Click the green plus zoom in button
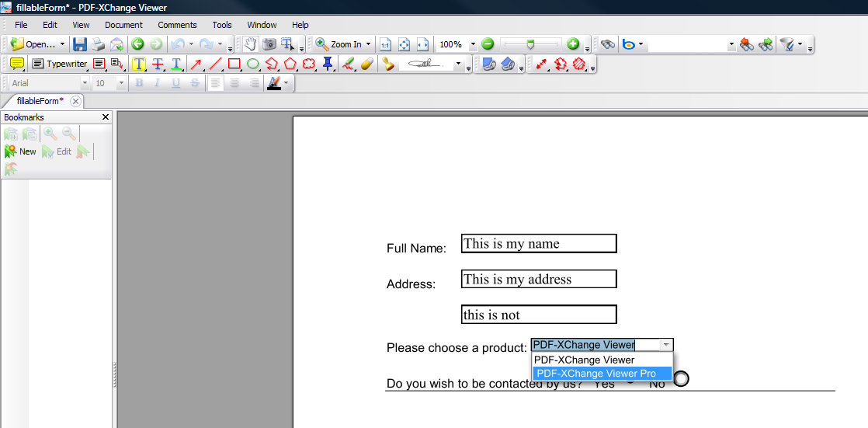Viewport: 868px width, 428px height. tap(573, 44)
